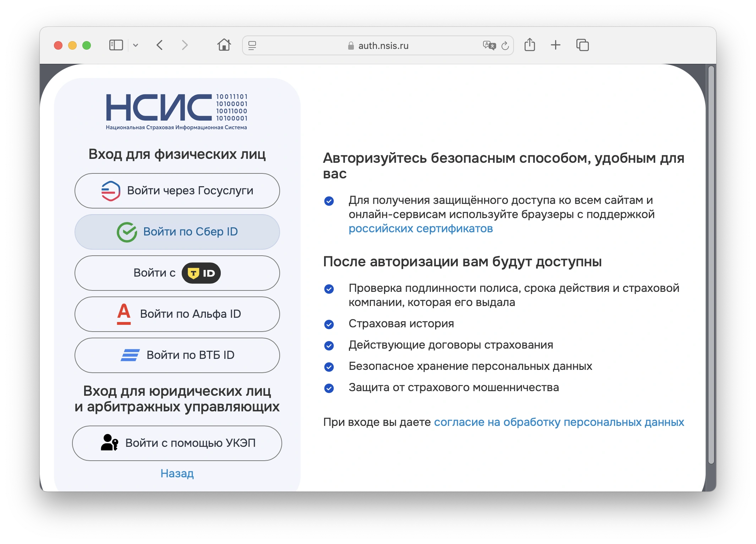Click the home page icon
This screenshot has width=756, height=544.
tap(224, 45)
